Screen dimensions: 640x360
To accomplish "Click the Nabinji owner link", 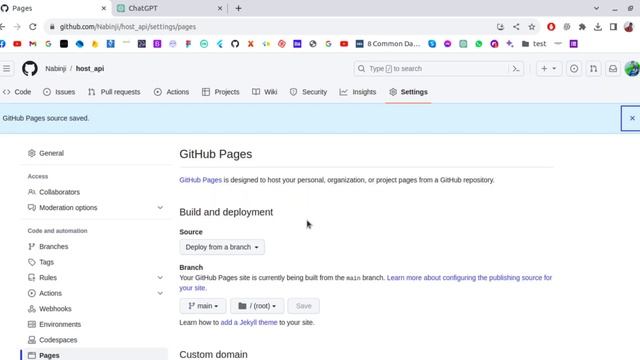I will [x=56, y=69].
